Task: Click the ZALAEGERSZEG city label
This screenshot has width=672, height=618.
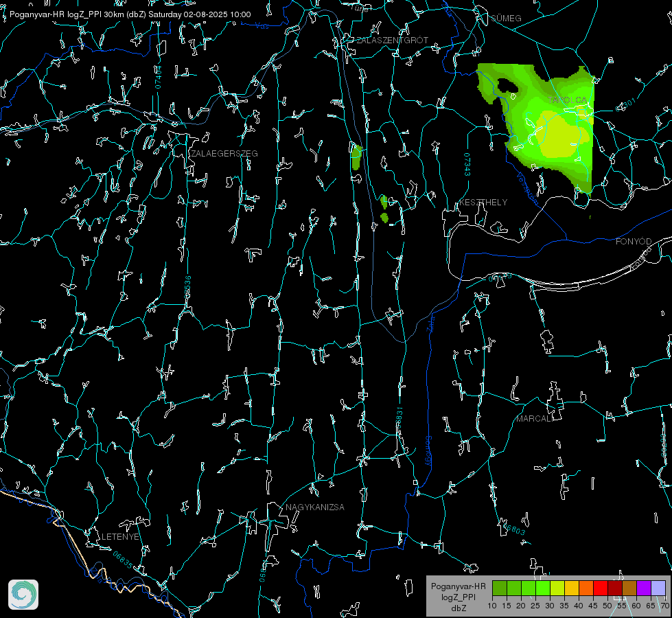Action: click(x=224, y=154)
